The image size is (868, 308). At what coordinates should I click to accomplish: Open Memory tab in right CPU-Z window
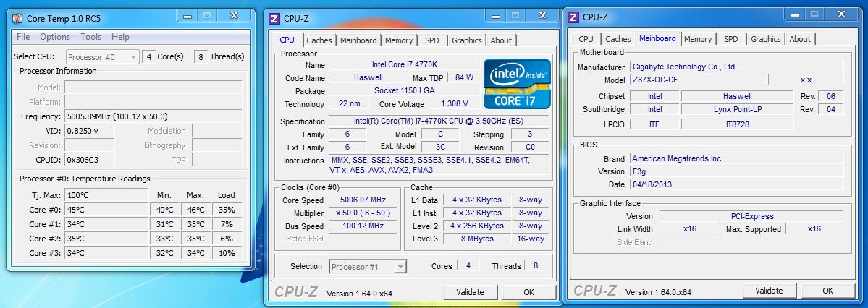[697, 39]
